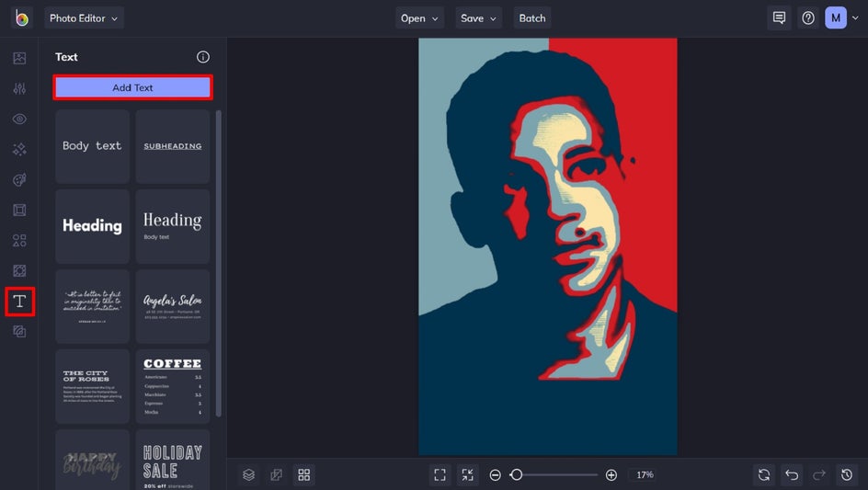The width and height of the screenshot is (868, 490).
Task: Open the Textures icon in sidebar
Action: pos(19,331)
